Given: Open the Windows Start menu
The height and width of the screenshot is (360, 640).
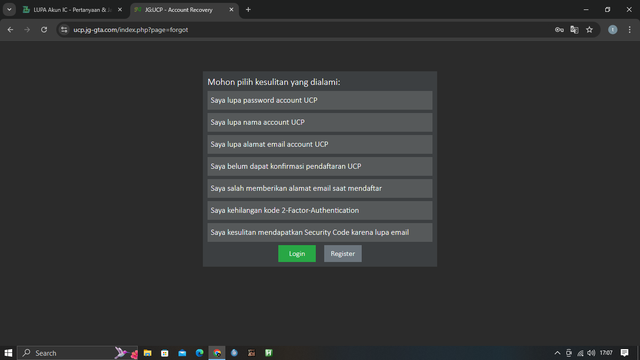Looking at the screenshot, I should (x=8, y=353).
